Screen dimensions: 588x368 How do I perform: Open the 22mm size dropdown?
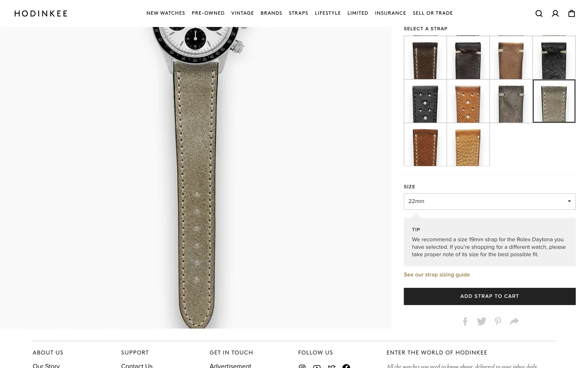(x=489, y=201)
